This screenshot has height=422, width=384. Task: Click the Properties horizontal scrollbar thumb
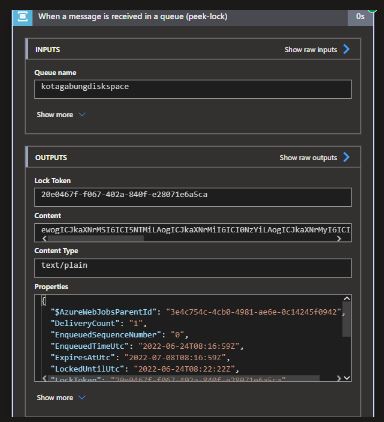tap(184, 379)
